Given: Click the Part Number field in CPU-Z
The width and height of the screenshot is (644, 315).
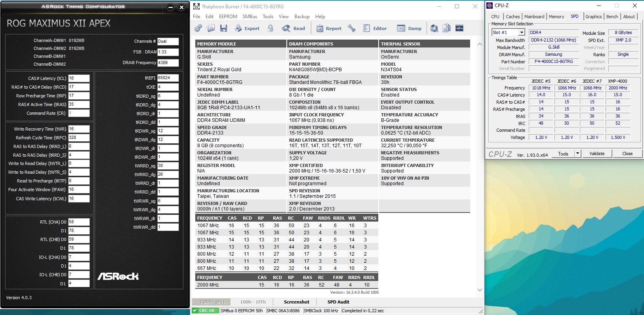Looking at the screenshot, I should [x=554, y=62].
